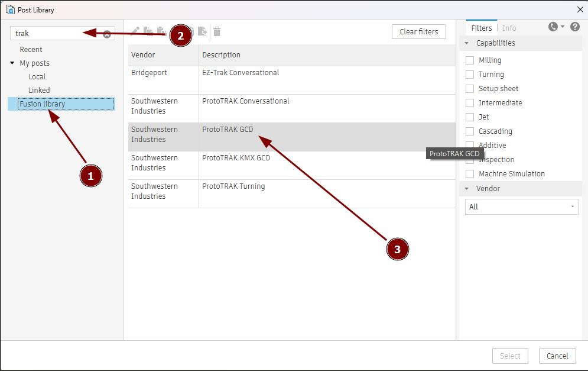
Task: Check the Additive filter checkbox
Action: click(x=469, y=144)
